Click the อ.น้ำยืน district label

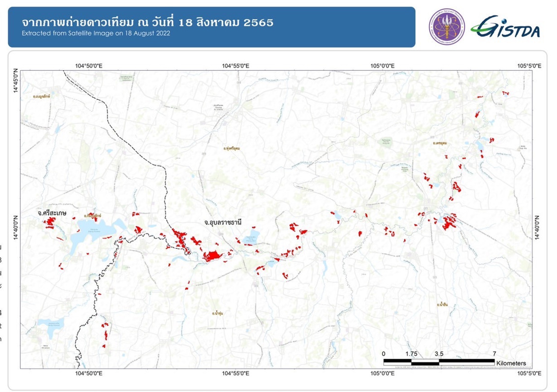click(441, 305)
